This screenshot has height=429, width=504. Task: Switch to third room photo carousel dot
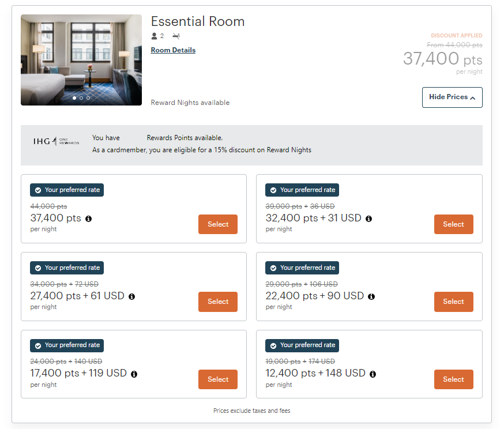point(88,98)
